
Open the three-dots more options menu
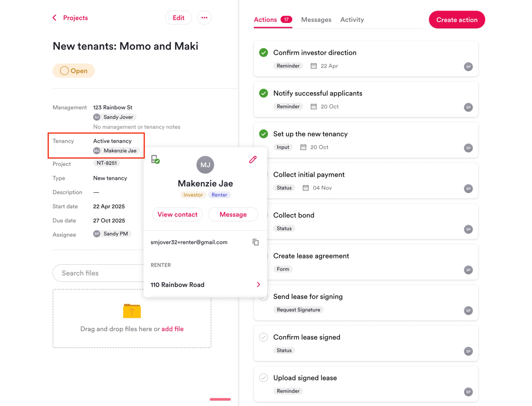(204, 18)
